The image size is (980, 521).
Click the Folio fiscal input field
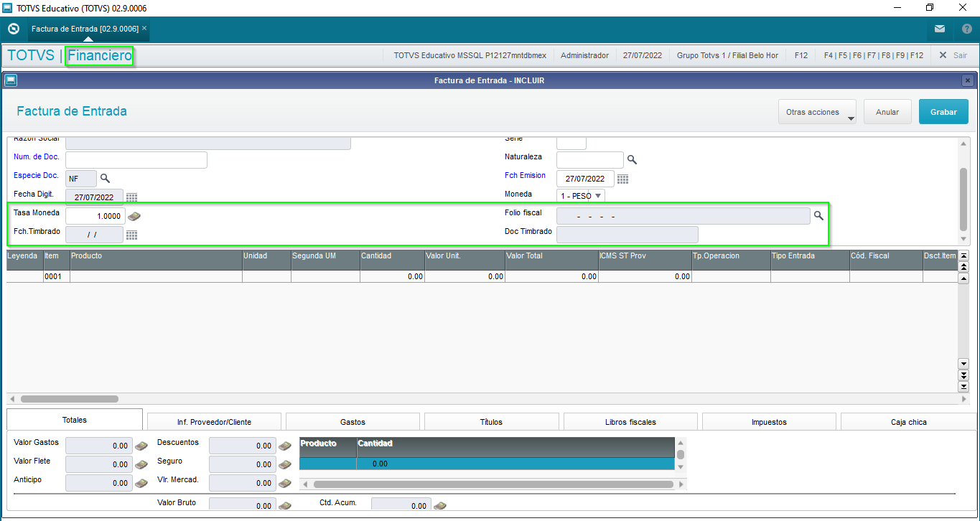tap(683, 216)
